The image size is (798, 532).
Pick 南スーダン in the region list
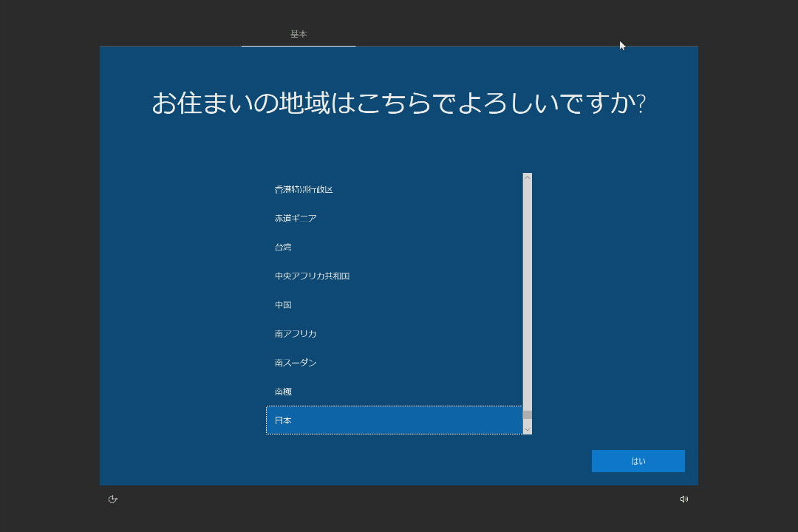[x=395, y=363]
